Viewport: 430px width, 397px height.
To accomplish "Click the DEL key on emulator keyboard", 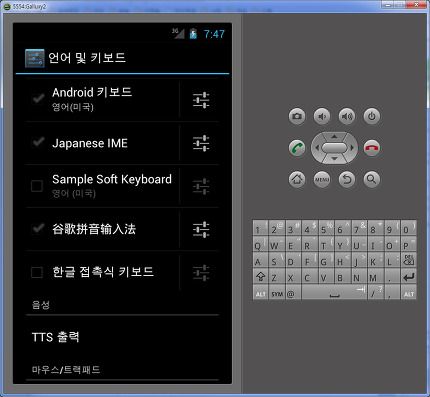I will pyautogui.click(x=408, y=261).
